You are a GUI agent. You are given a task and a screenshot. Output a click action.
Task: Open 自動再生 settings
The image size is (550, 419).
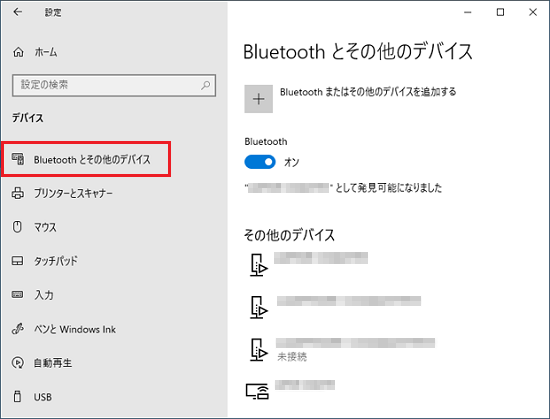pos(53,363)
